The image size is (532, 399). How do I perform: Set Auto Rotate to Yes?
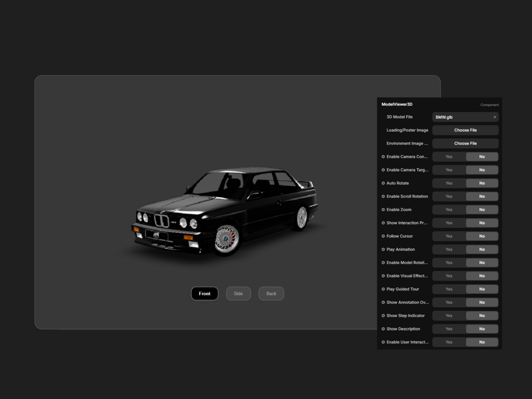pos(449,183)
